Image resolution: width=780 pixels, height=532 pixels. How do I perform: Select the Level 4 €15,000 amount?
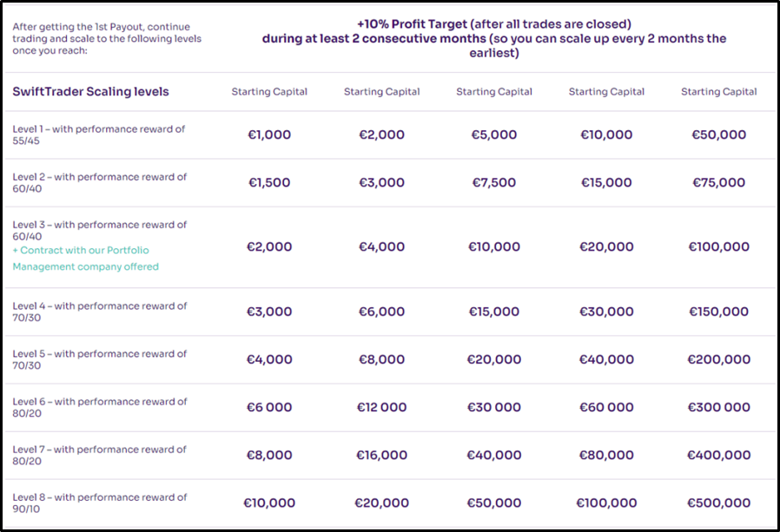click(494, 312)
